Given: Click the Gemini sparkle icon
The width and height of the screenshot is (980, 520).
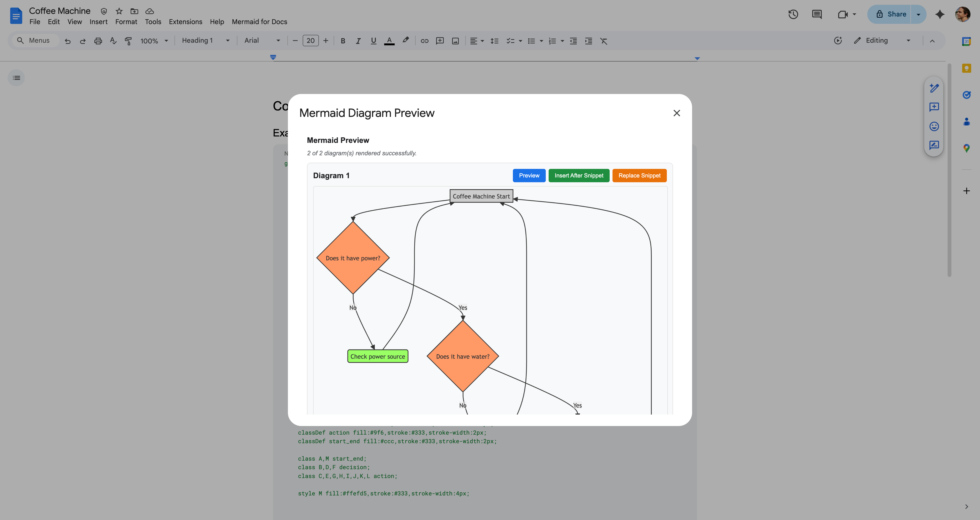Looking at the screenshot, I should (940, 15).
